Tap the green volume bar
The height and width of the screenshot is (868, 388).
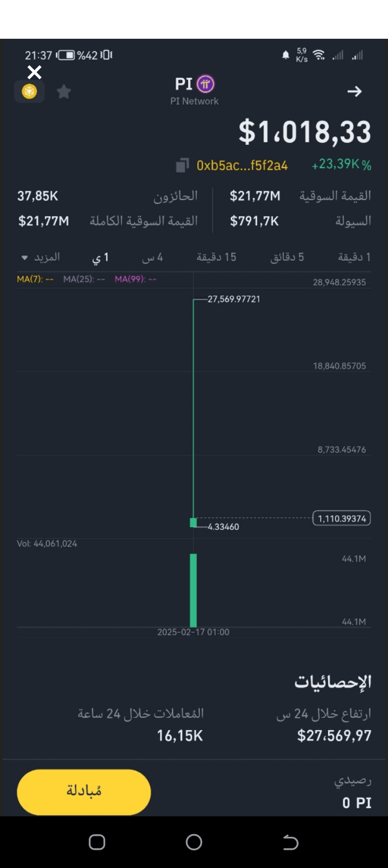pos(193,590)
